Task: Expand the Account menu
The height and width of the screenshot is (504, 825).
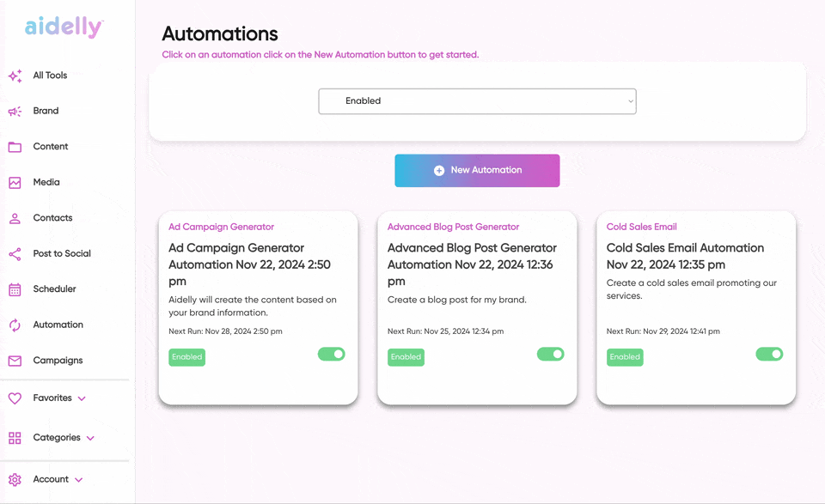Action: [x=78, y=479]
